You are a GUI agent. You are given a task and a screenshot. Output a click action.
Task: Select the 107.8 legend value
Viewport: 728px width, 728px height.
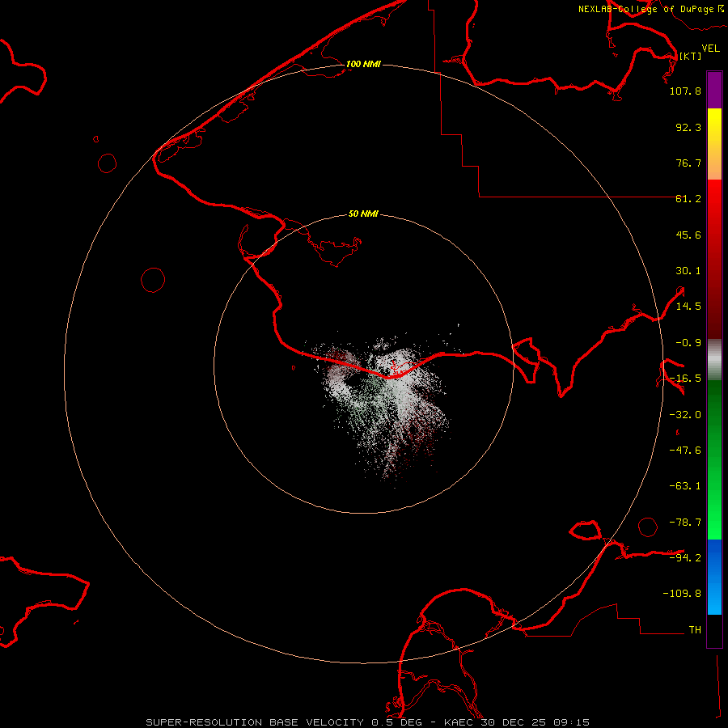685,91
